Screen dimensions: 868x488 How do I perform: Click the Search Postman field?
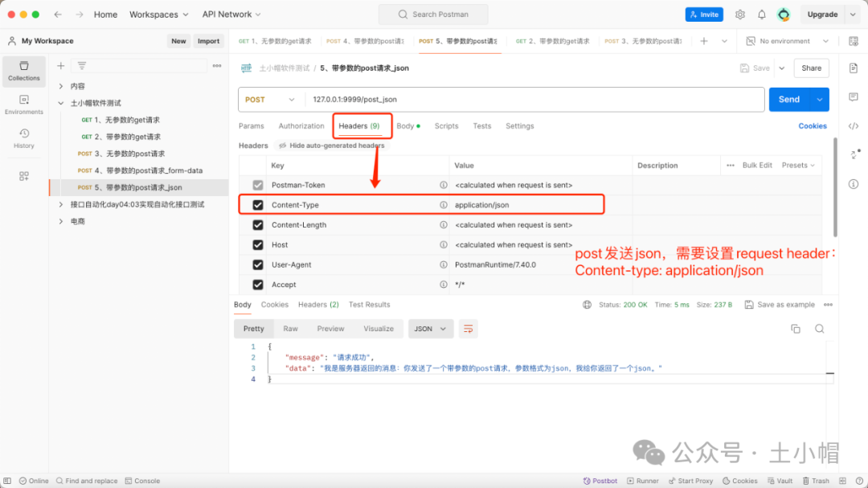433,14
